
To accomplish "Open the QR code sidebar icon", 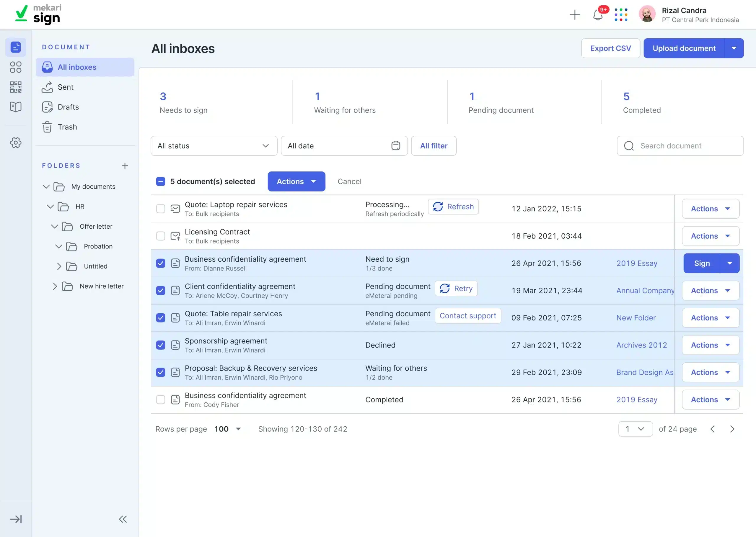I will click(x=16, y=87).
